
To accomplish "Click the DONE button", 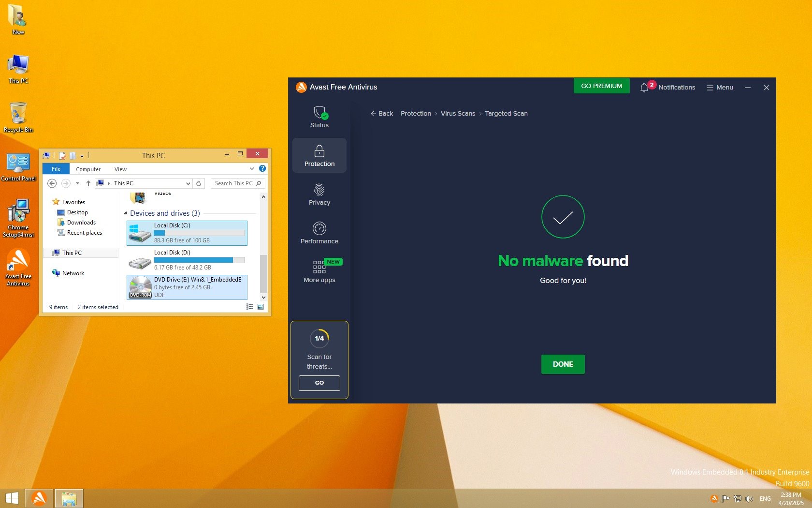I will pos(563,364).
